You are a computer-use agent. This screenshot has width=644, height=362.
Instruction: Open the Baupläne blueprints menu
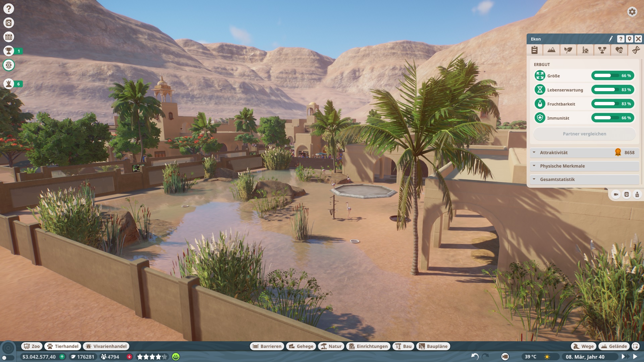tap(433, 346)
